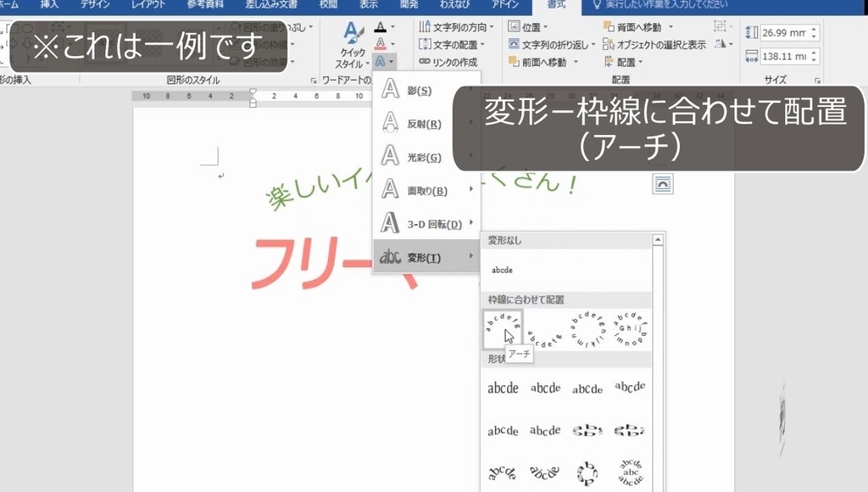
Task: Expand the 背面へ移動 dropdown arrow
Action: click(x=671, y=26)
